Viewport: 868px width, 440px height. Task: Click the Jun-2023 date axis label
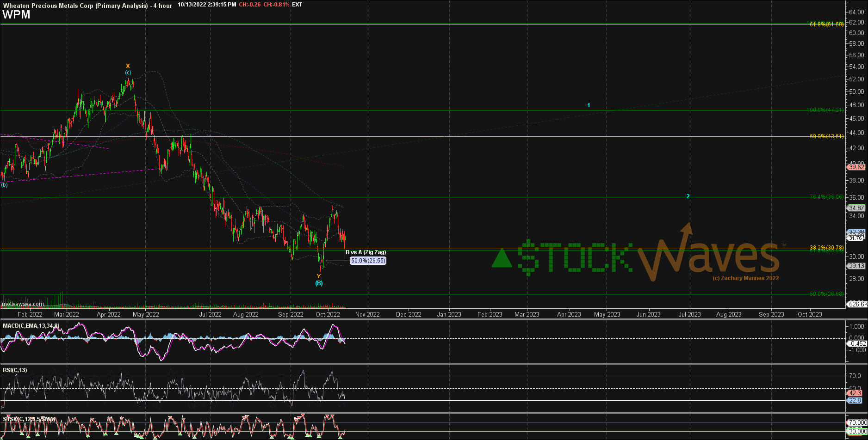[x=649, y=314]
